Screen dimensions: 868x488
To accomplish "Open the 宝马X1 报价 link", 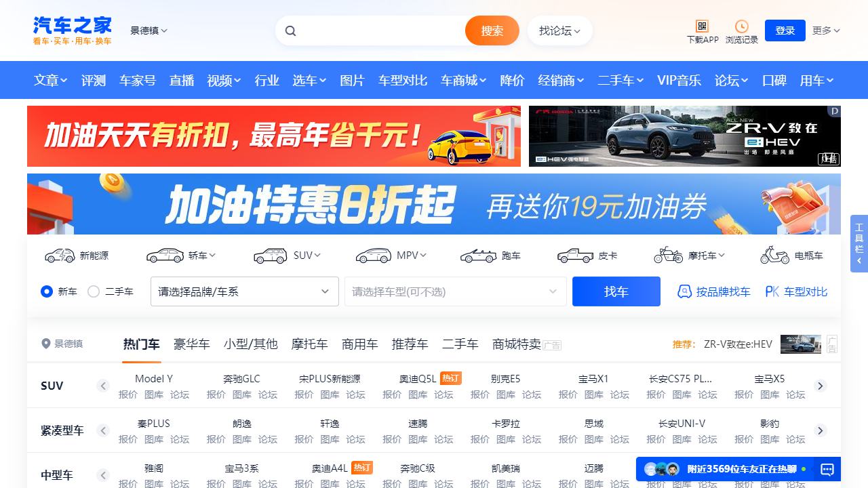I will click(x=568, y=394).
